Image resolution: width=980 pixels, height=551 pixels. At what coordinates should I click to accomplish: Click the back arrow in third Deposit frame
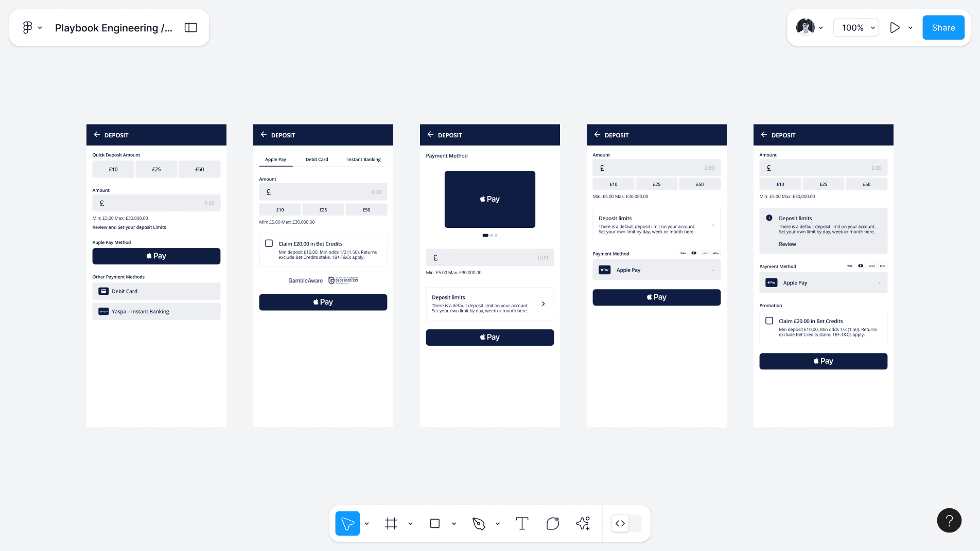pos(430,134)
